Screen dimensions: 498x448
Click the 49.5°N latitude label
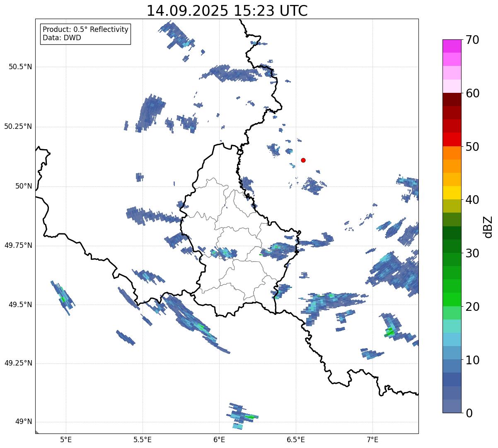point(20,305)
